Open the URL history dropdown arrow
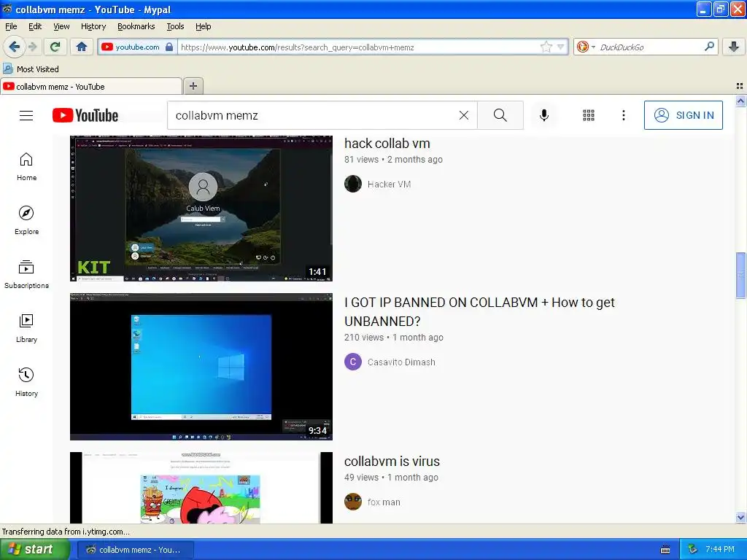Image resolution: width=747 pixels, height=560 pixels. pos(560,47)
